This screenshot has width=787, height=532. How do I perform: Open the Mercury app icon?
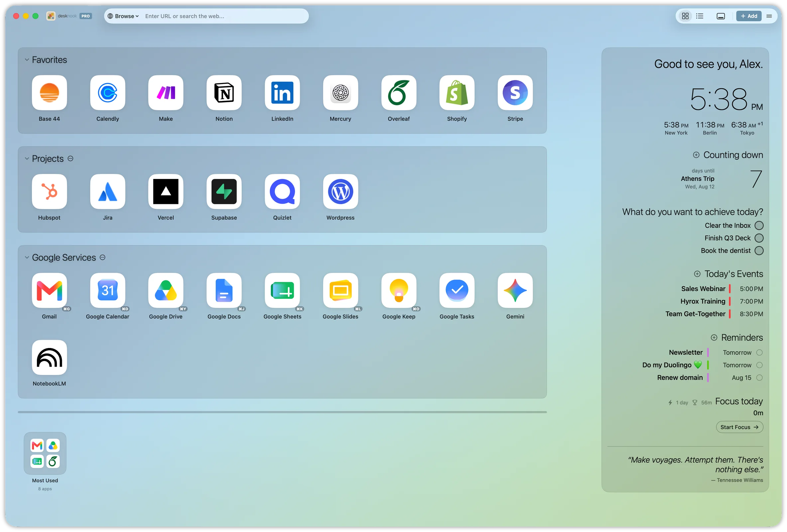(x=341, y=92)
